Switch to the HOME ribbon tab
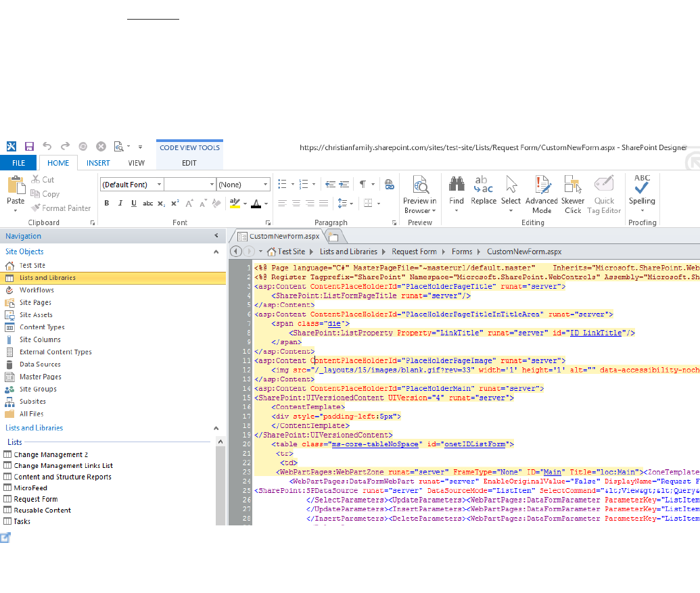The image size is (700, 593). (x=58, y=163)
